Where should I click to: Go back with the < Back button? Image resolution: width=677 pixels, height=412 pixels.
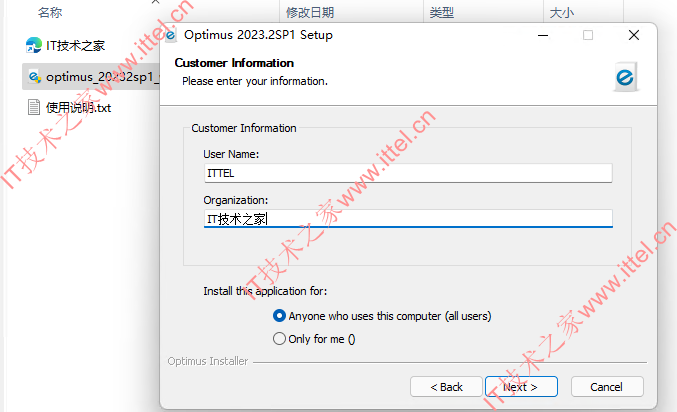pos(446,387)
